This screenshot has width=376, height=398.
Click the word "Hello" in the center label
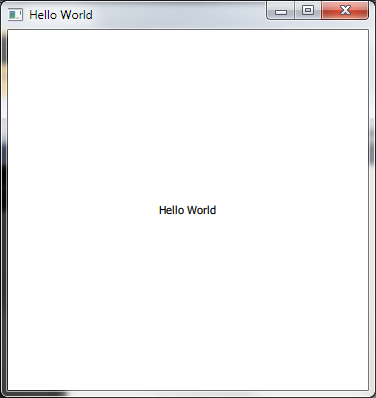click(x=171, y=210)
